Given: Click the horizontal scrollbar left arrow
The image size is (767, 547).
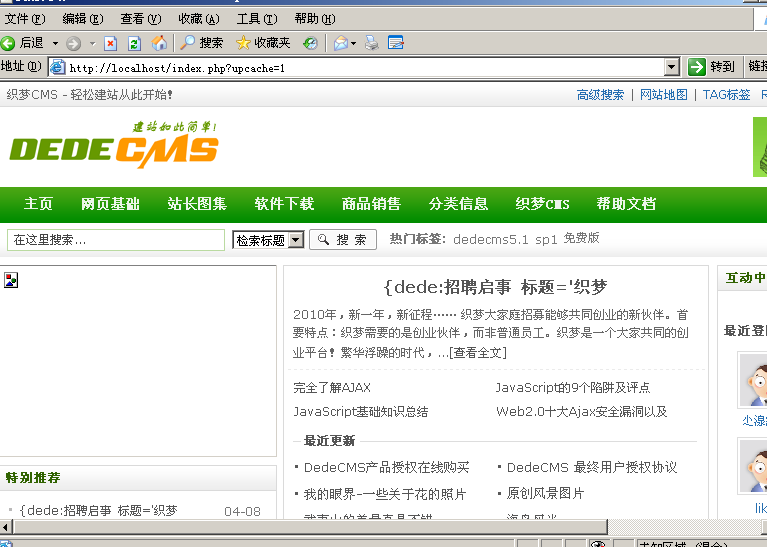Looking at the screenshot, I should pos(6,527).
